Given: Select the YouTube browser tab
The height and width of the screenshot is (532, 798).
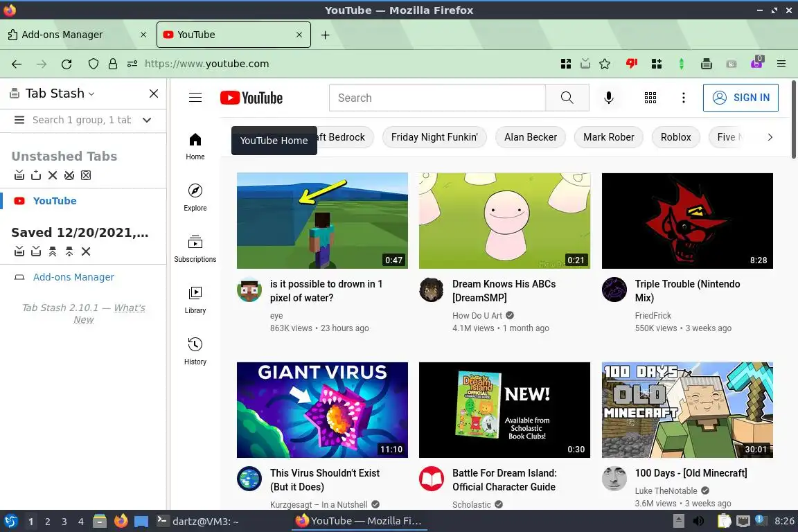Looking at the screenshot, I should [x=233, y=35].
